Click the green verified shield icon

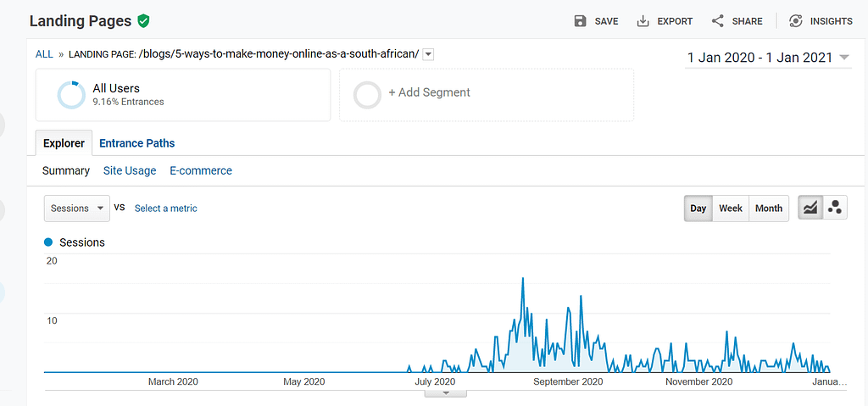(143, 20)
